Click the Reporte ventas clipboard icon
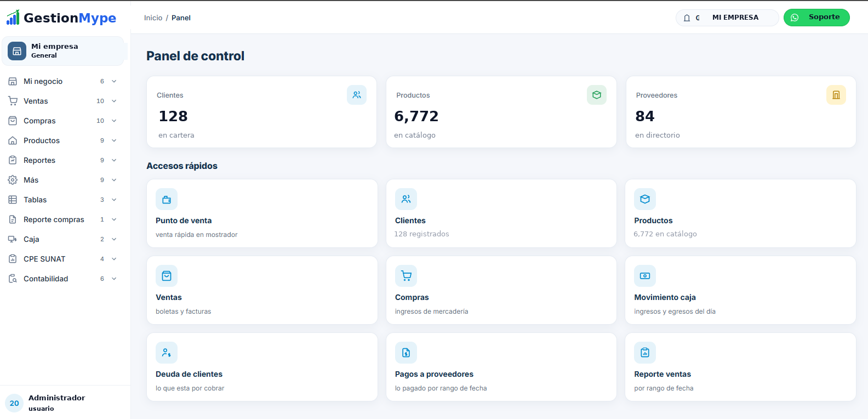The height and width of the screenshot is (419, 868). coord(645,353)
